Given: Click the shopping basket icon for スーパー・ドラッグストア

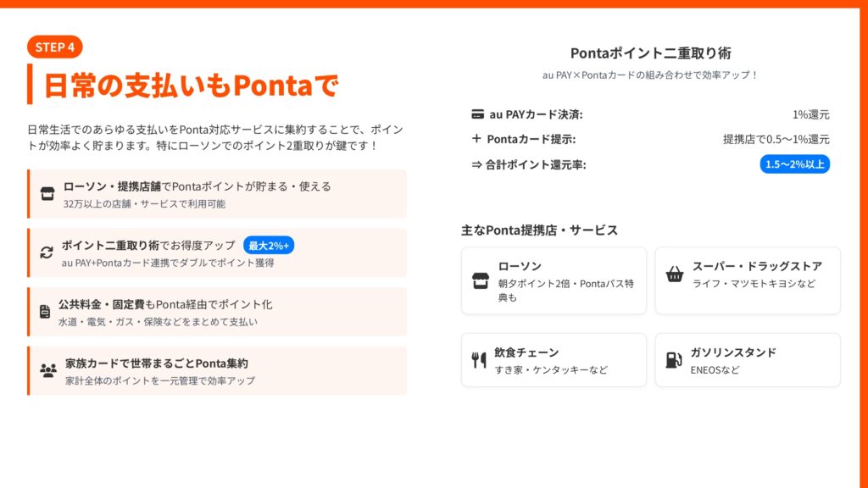Looking at the screenshot, I should point(675,274).
